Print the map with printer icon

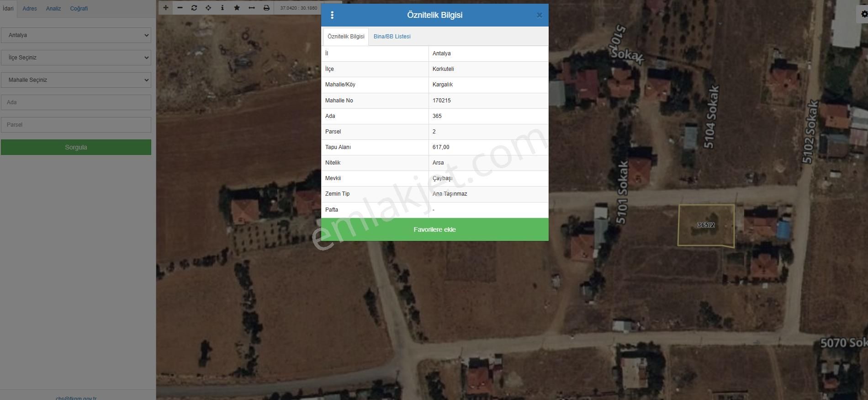(266, 8)
